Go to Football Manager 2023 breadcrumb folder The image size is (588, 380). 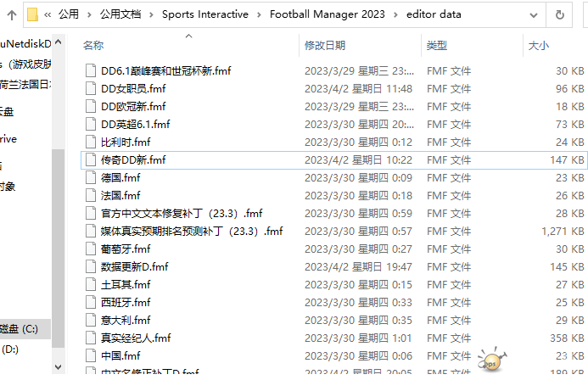[327, 14]
